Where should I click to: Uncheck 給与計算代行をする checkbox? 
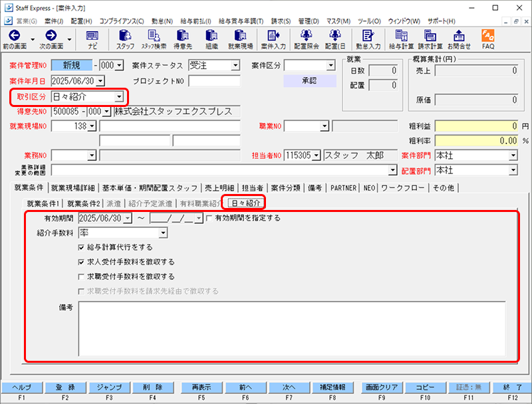[x=81, y=247]
